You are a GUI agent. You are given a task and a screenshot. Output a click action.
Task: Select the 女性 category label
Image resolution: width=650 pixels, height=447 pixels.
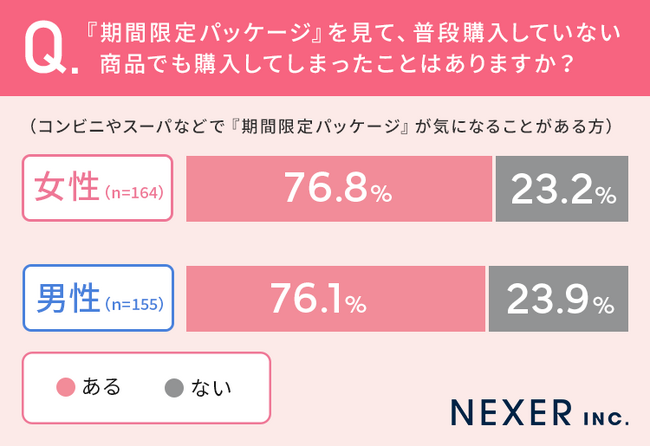coord(66,188)
